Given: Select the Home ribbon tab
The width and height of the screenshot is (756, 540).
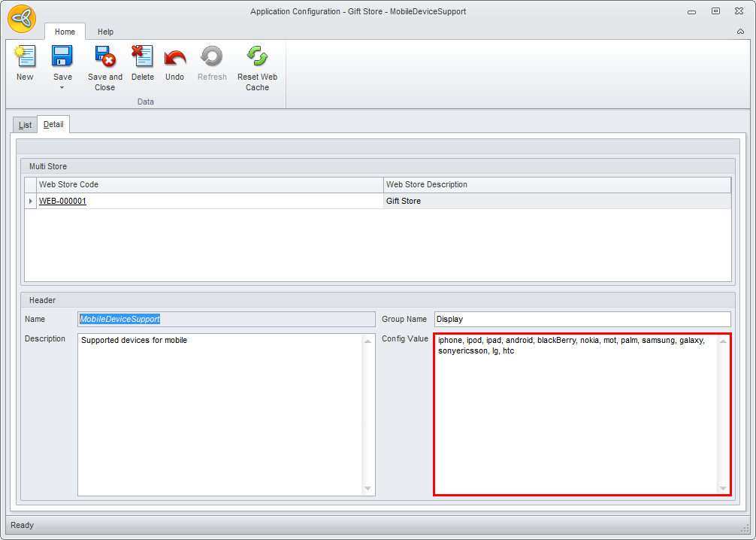Looking at the screenshot, I should click(65, 32).
